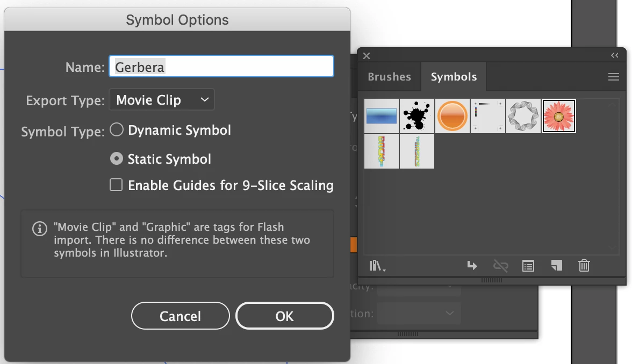Click the Delete Symbol trash icon
This screenshot has width=632, height=364.
tap(584, 265)
